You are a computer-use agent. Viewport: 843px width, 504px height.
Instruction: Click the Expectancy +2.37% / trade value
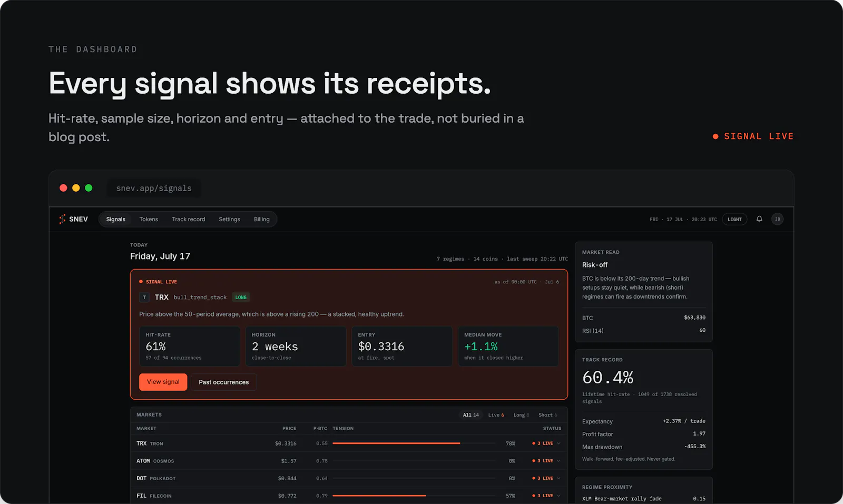[x=684, y=421]
